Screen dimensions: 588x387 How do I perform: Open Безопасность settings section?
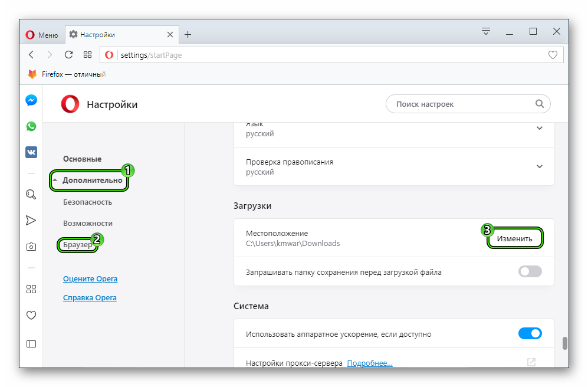pos(87,202)
